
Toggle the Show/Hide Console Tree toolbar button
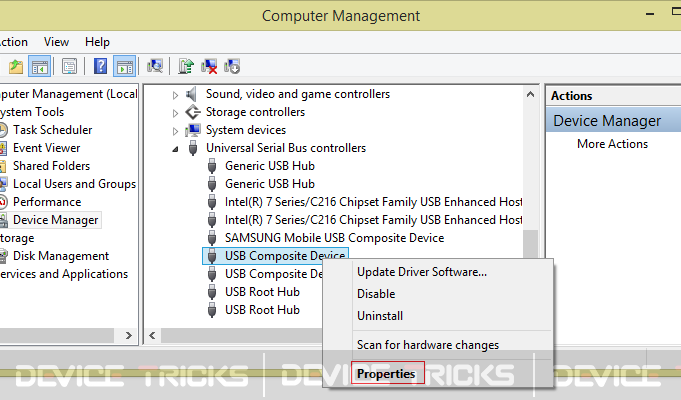(40, 66)
